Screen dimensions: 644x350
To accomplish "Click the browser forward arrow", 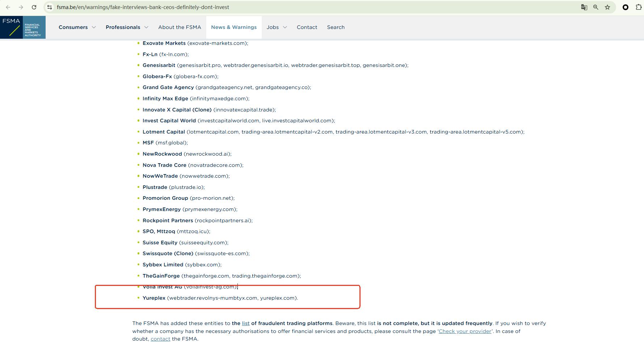I will tap(21, 7).
